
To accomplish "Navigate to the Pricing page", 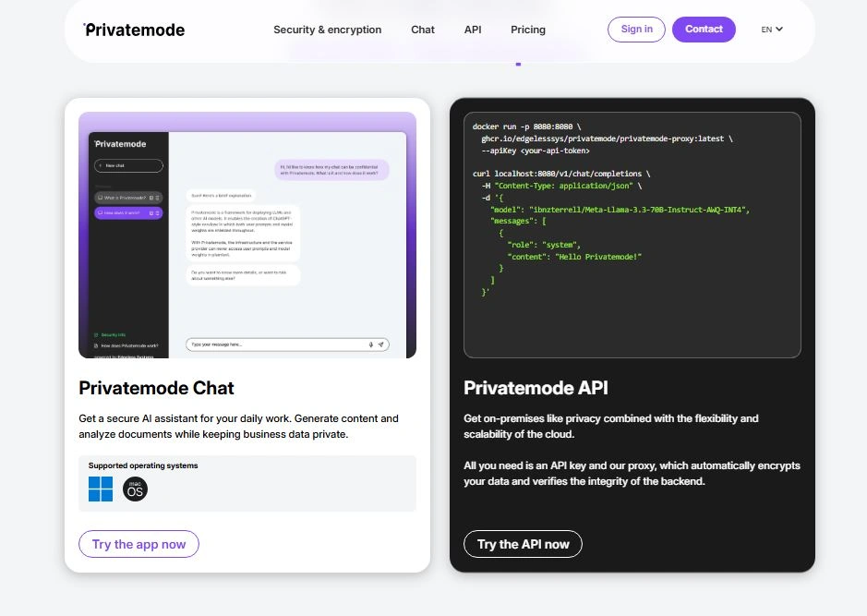I will (x=528, y=30).
